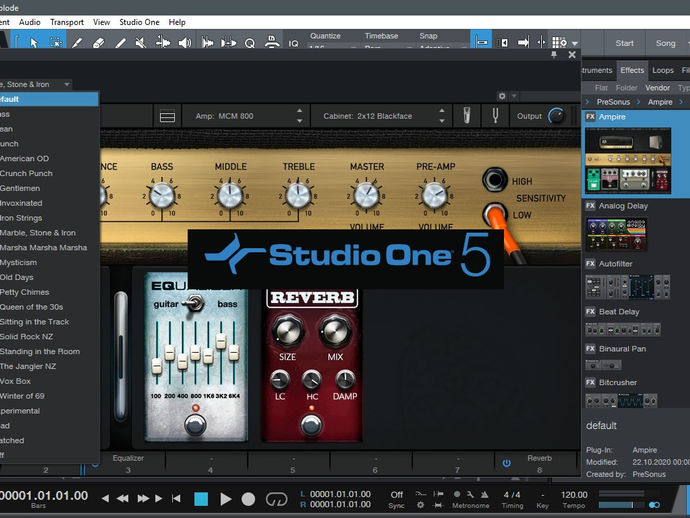Select the Bend tool
This screenshot has width=690, height=518.
coord(163,43)
